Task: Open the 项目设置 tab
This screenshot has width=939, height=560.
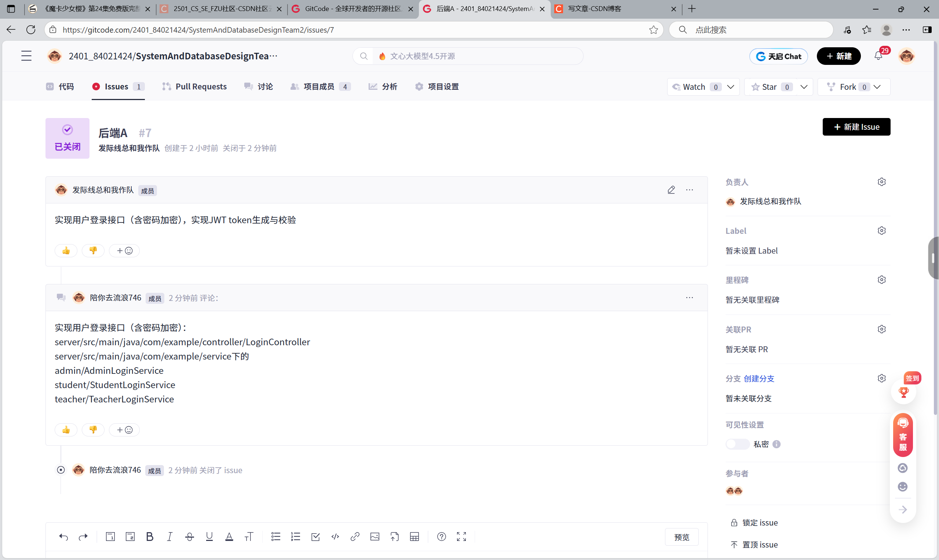Action: point(436,86)
